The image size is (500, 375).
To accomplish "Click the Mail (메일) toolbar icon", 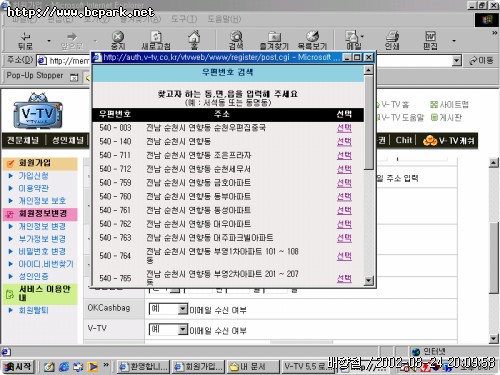I will [353, 41].
